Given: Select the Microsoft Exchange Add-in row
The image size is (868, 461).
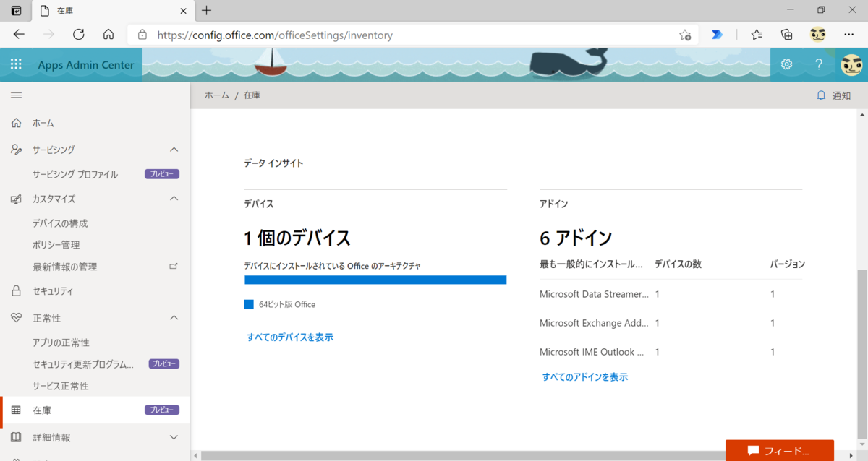Looking at the screenshot, I should click(x=671, y=323).
